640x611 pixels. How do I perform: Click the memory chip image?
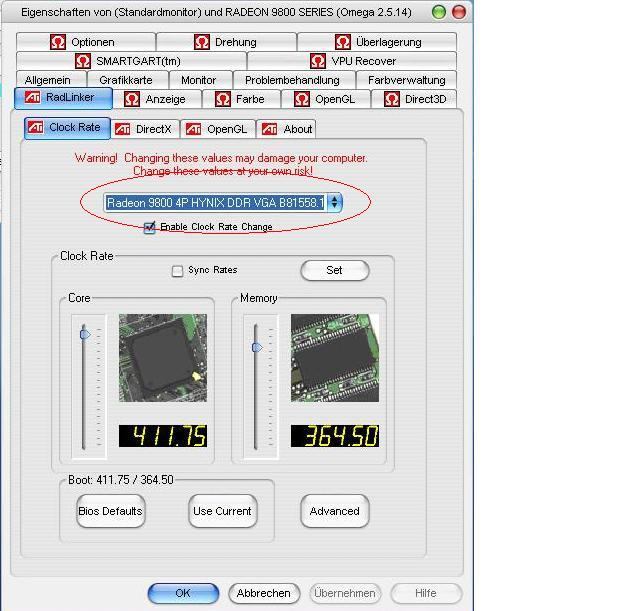335,358
